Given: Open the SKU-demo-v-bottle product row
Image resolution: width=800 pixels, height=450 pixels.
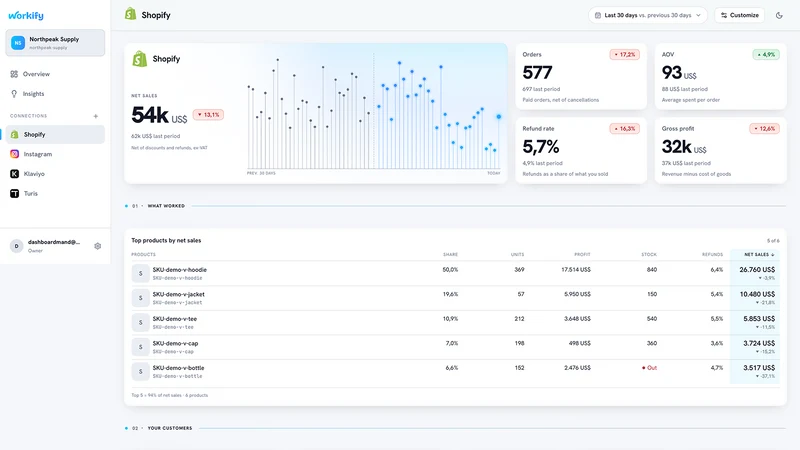Looking at the screenshot, I should 455,371.
